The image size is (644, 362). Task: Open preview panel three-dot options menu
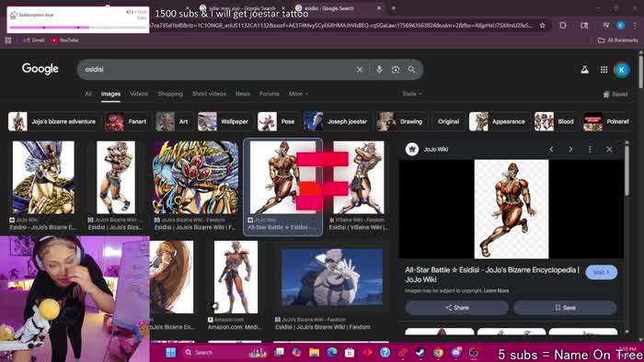[590, 149]
